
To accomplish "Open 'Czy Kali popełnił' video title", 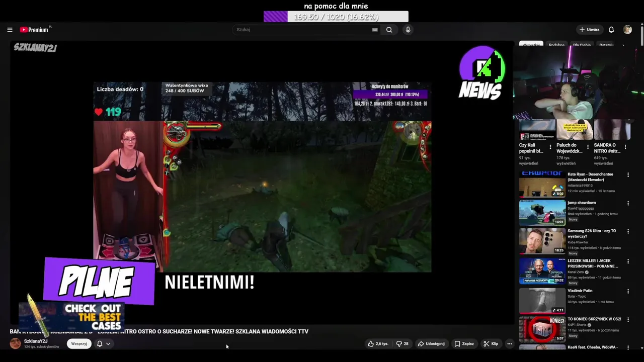I will point(531,148).
